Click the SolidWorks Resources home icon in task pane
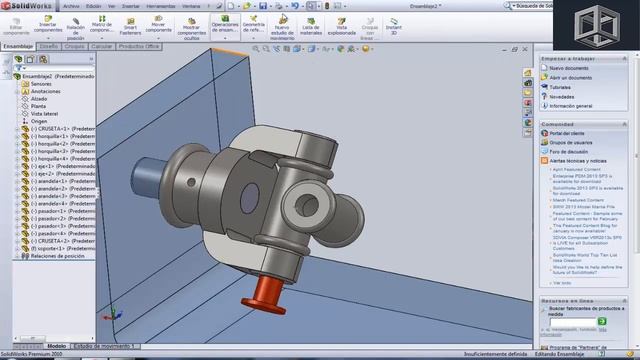This screenshot has width=640, height=360. pos(528,73)
